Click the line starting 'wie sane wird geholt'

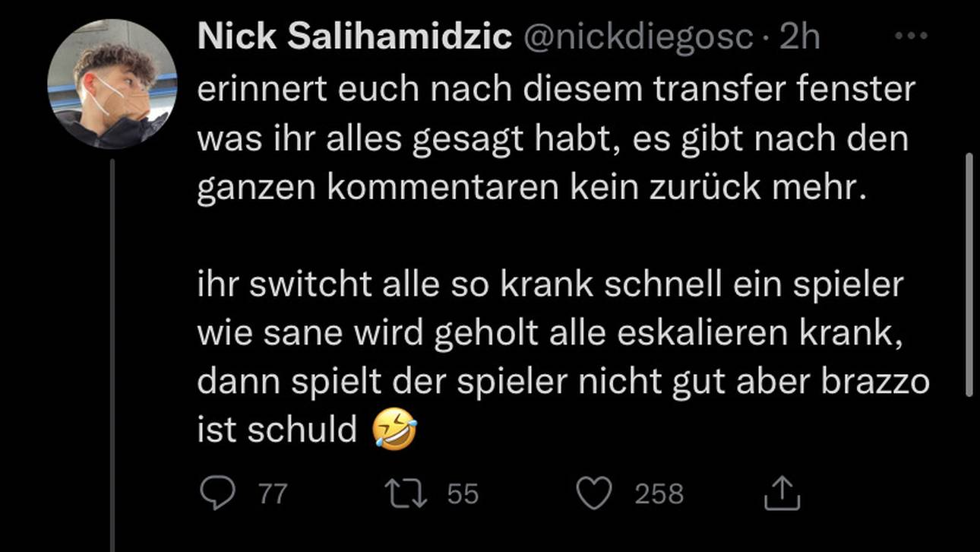(x=550, y=335)
